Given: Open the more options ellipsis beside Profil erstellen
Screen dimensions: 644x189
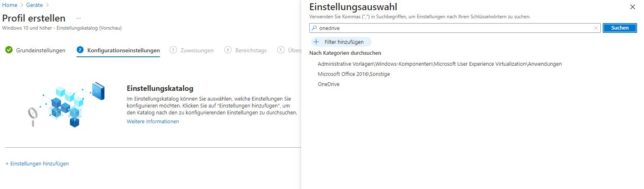Looking at the screenshot, I should pyautogui.click(x=79, y=18).
